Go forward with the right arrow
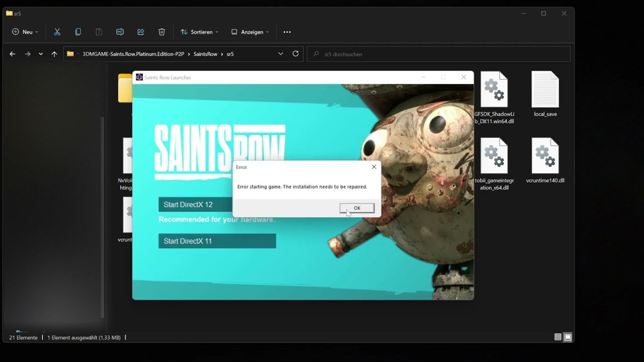The height and width of the screenshot is (362, 644). (28, 54)
